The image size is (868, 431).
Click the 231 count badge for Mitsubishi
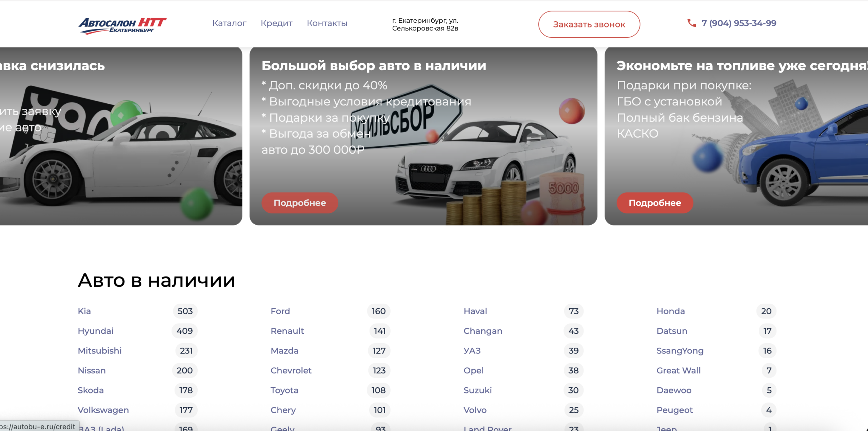point(186,351)
